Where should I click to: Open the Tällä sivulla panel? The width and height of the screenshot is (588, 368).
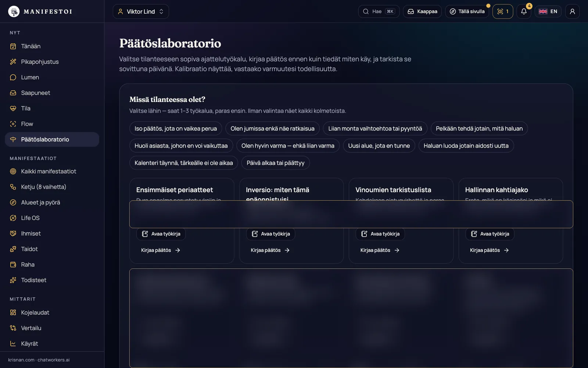pos(467,11)
